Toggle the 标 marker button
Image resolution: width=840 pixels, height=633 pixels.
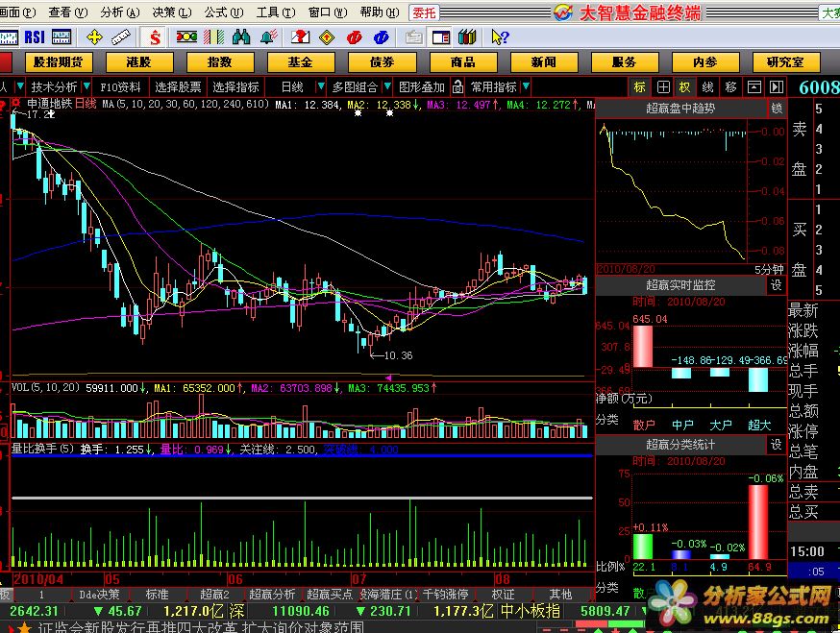[640, 86]
